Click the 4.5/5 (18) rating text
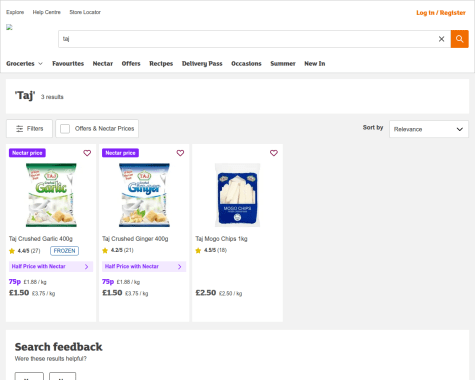Screen dimensions: 475x380 [x=215, y=250]
